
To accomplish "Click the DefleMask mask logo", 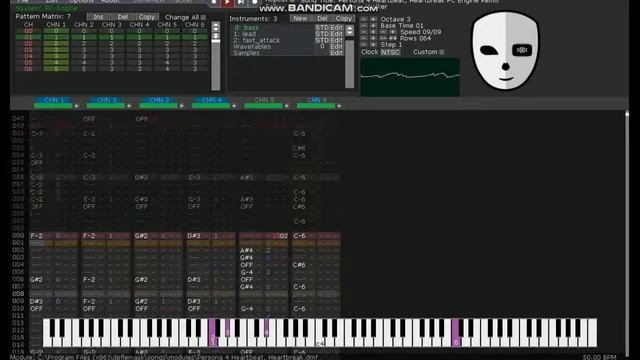I will [505, 50].
